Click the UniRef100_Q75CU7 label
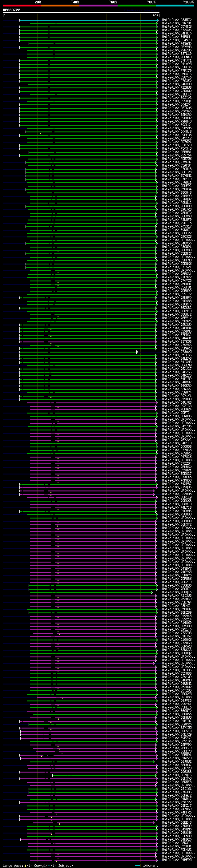This screenshot has width=197, height=868. click(x=177, y=162)
